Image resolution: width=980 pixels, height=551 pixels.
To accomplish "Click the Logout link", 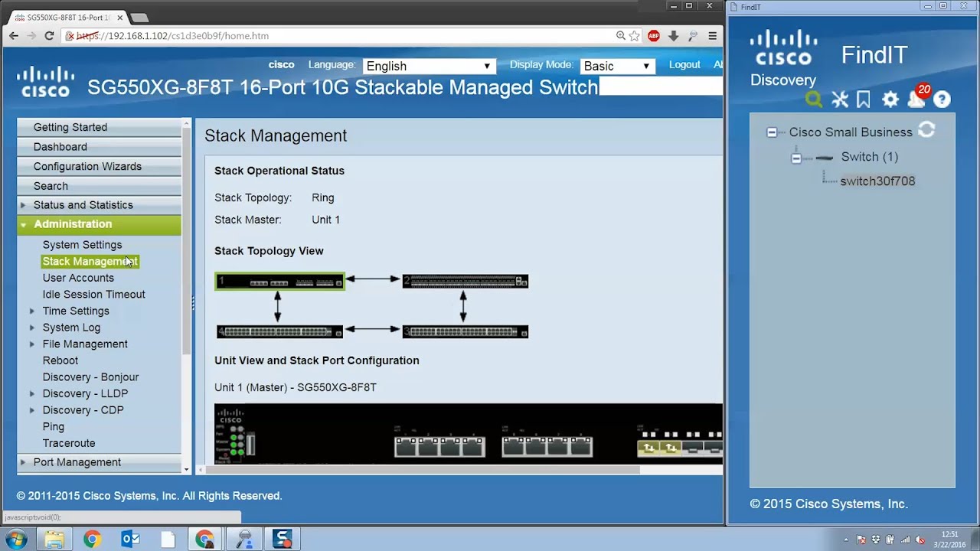I will coord(684,65).
